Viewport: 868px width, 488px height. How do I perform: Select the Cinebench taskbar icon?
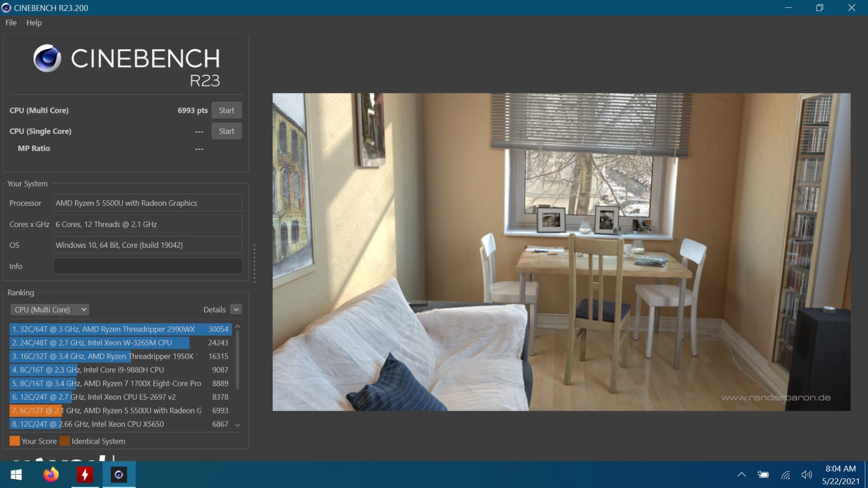[x=119, y=475]
